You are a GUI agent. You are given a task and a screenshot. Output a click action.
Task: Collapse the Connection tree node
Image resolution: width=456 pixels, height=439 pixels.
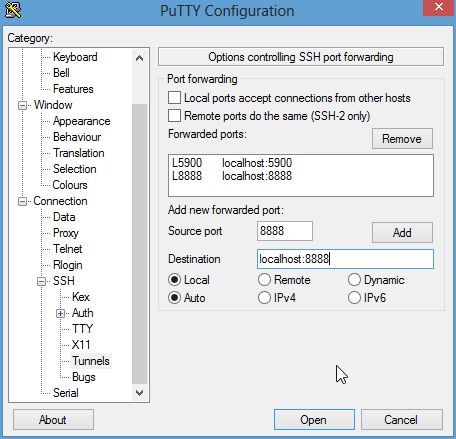22,201
